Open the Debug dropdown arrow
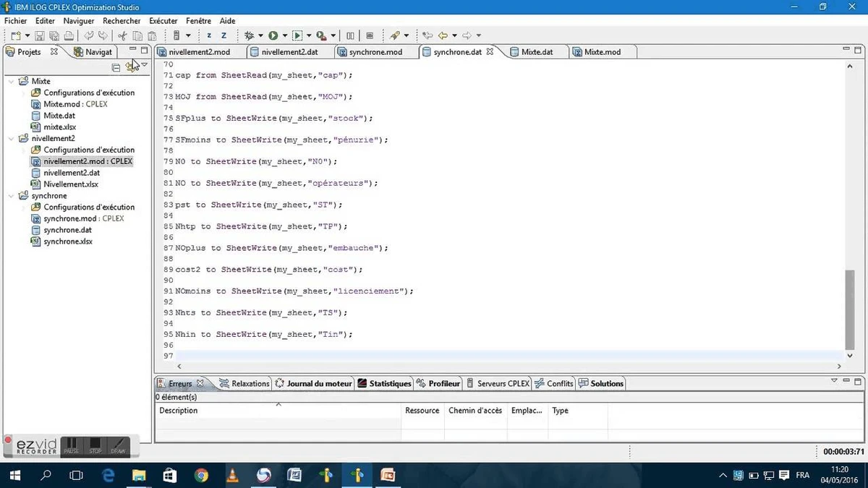 coord(261,35)
